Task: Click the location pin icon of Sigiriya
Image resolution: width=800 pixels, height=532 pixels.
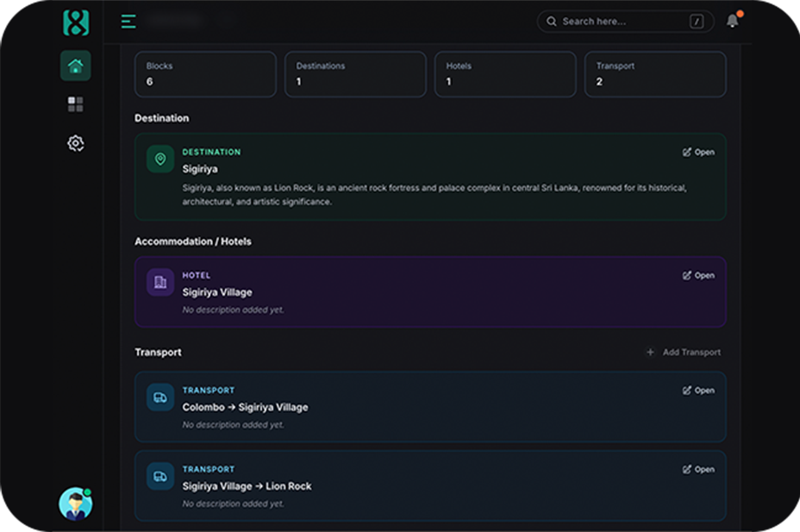Action: click(x=160, y=160)
